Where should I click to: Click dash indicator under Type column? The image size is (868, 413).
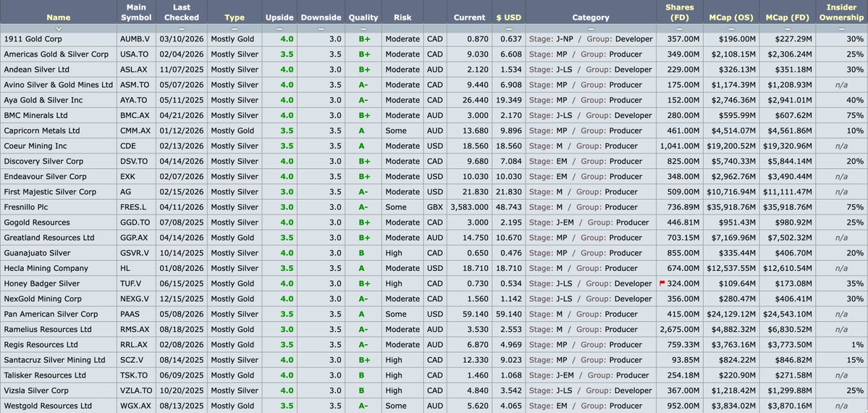point(235,28)
